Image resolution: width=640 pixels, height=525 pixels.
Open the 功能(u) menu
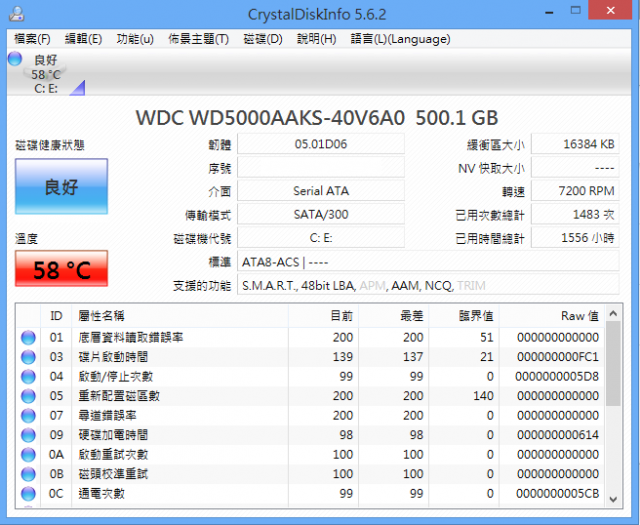click(135, 39)
